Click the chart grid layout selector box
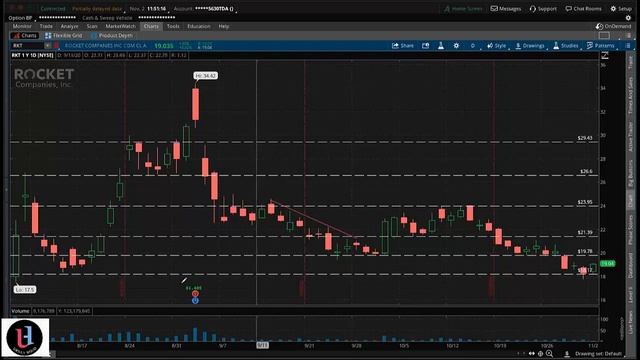This screenshot has width=640, height=360. [604, 36]
